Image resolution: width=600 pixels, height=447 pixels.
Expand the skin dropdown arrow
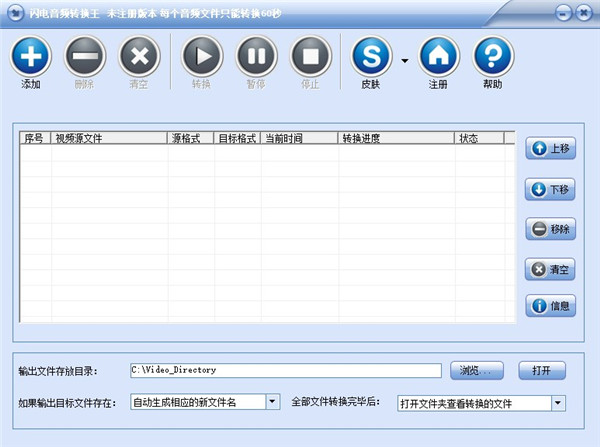click(x=405, y=60)
